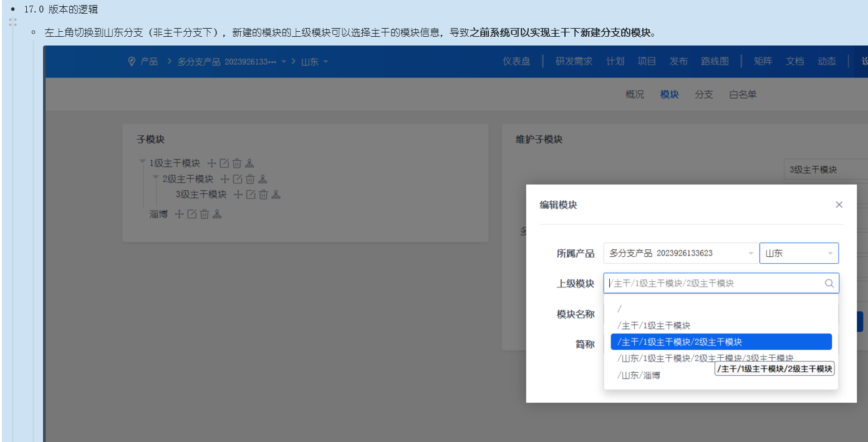The image size is (868, 442).
Task: Collapse the 2级主干模块 tree node
Action: (x=155, y=178)
